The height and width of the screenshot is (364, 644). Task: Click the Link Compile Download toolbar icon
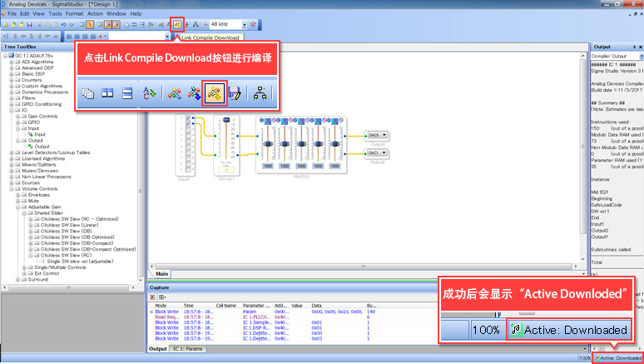pyautogui.click(x=177, y=24)
